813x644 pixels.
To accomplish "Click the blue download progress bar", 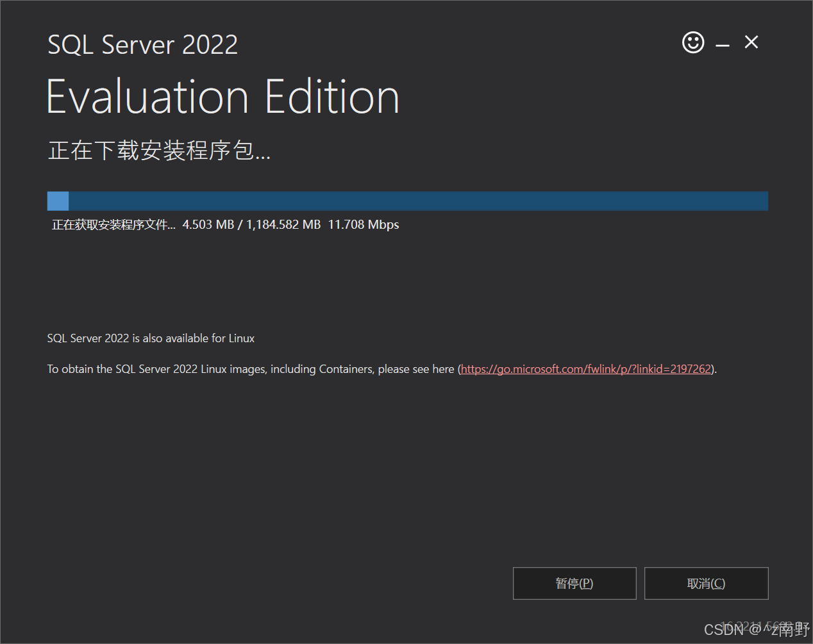I will coord(407,201).
